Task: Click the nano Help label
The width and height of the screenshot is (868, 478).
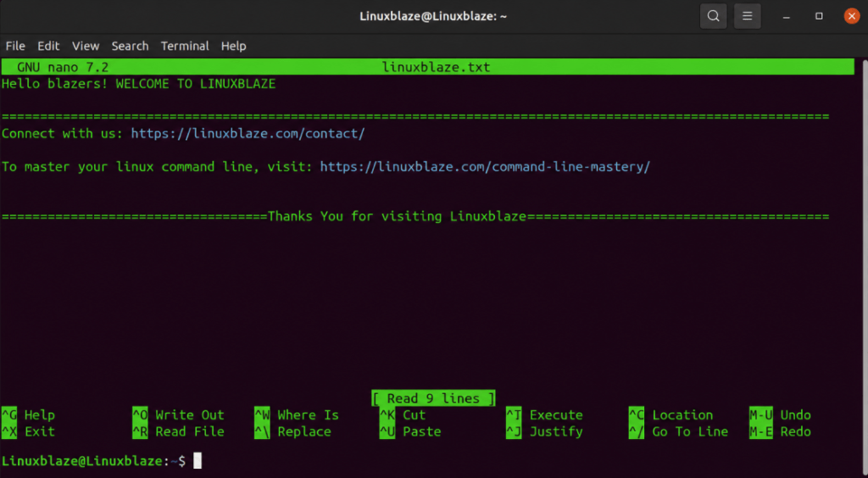Action: (x=39, y=415)
